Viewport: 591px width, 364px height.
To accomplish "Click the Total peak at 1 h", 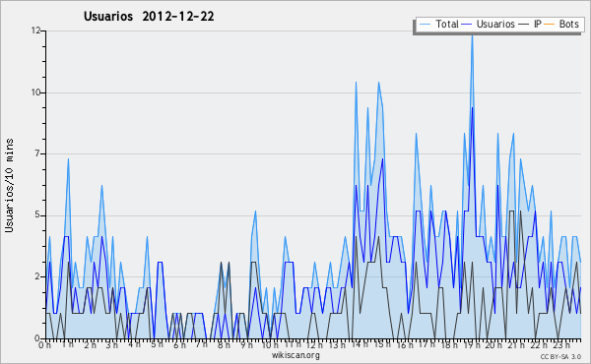I will click(68, 158).
